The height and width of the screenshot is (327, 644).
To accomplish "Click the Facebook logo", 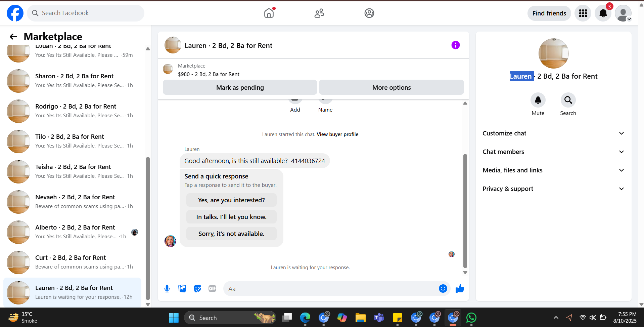I will coord(15,13).
